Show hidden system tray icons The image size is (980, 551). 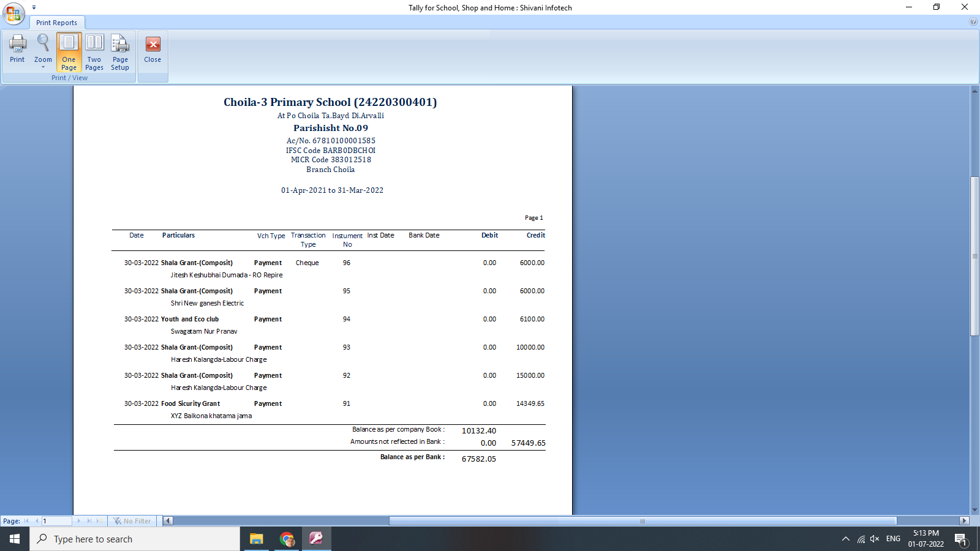845,539
